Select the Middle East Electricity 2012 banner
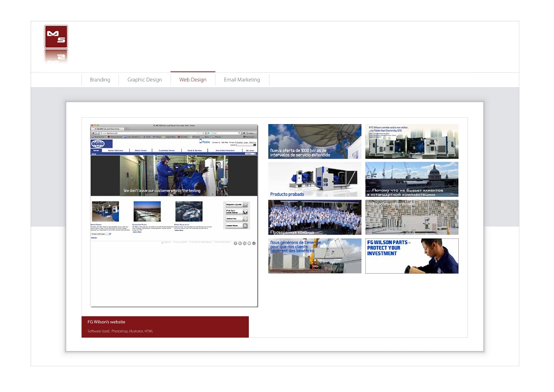 [412, 141]
